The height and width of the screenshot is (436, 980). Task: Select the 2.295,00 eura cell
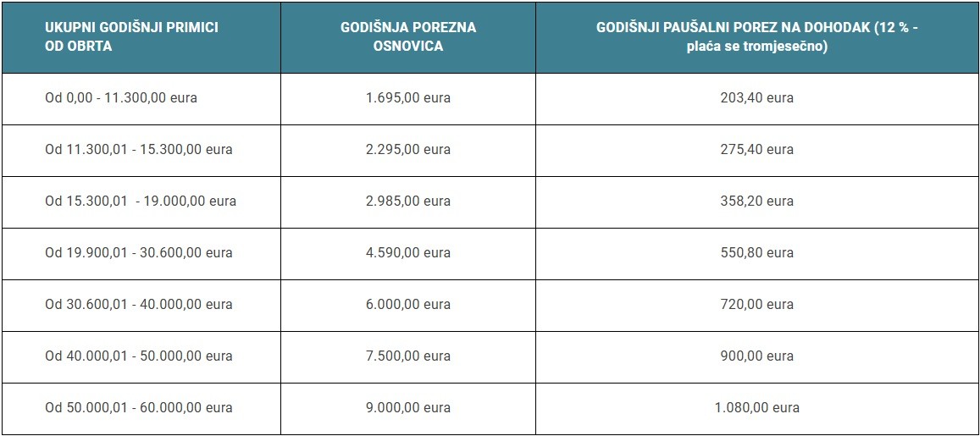tap(408, 149)
